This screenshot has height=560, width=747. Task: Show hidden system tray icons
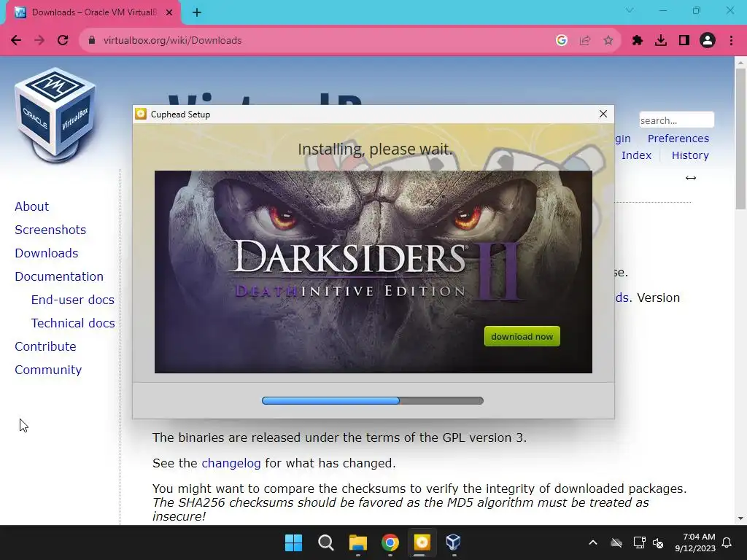(x=592, y=542)
